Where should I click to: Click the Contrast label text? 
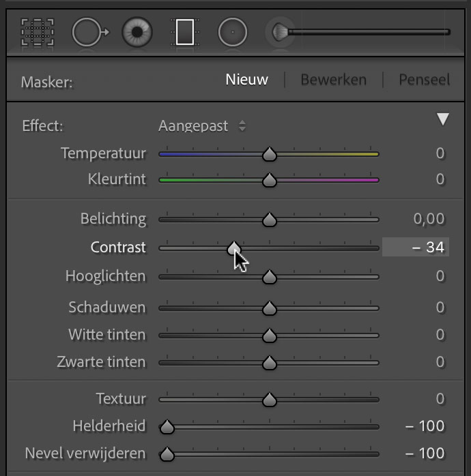click(118, 247)
